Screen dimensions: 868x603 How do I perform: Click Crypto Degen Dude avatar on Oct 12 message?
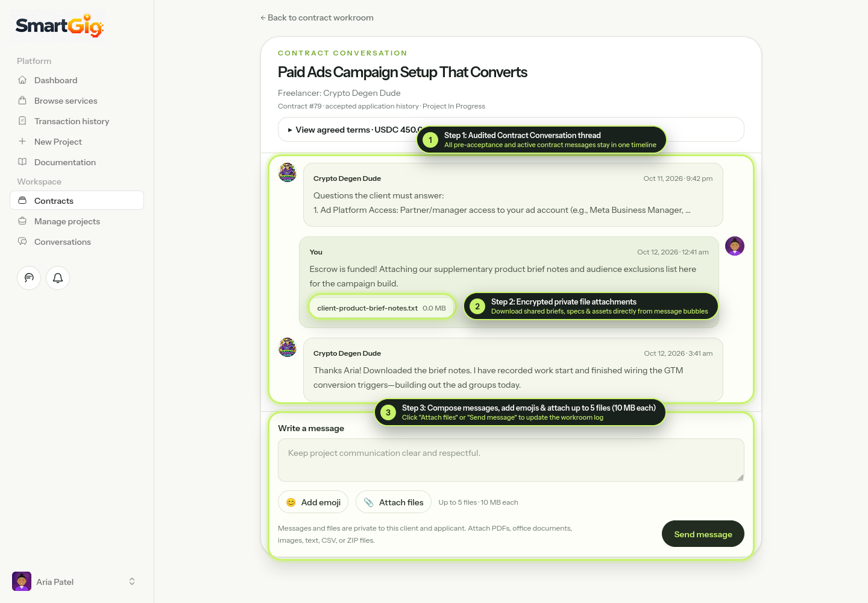click(x=288, y=347)
